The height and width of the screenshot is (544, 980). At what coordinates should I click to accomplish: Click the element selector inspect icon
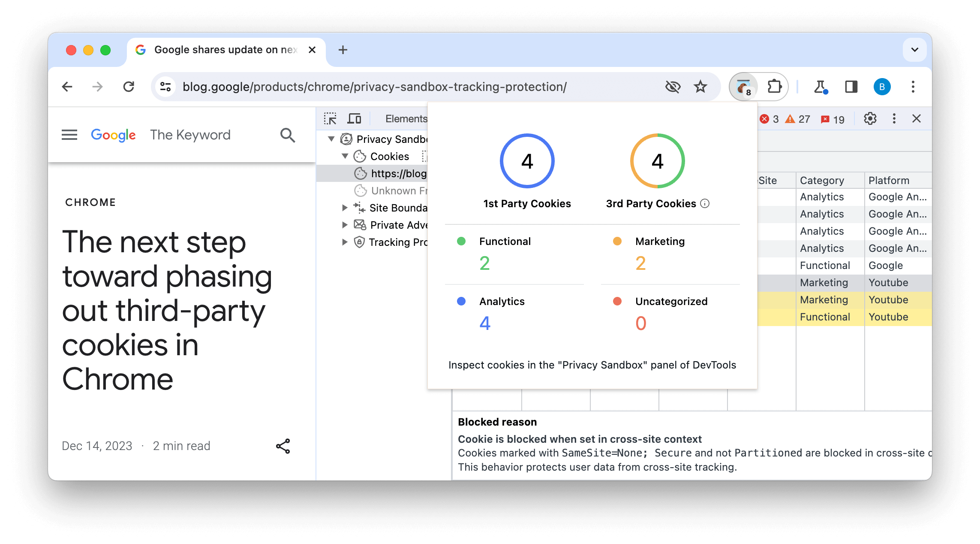point(331,118)
